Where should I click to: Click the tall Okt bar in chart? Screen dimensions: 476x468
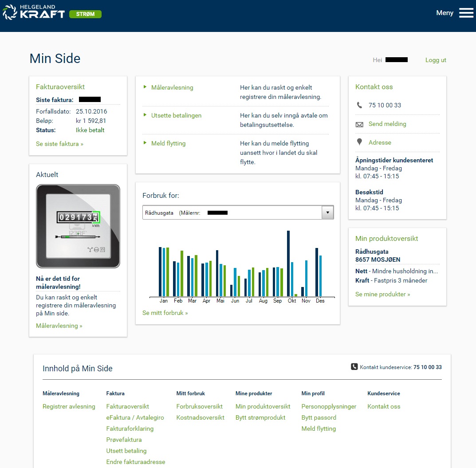(288, 263)
